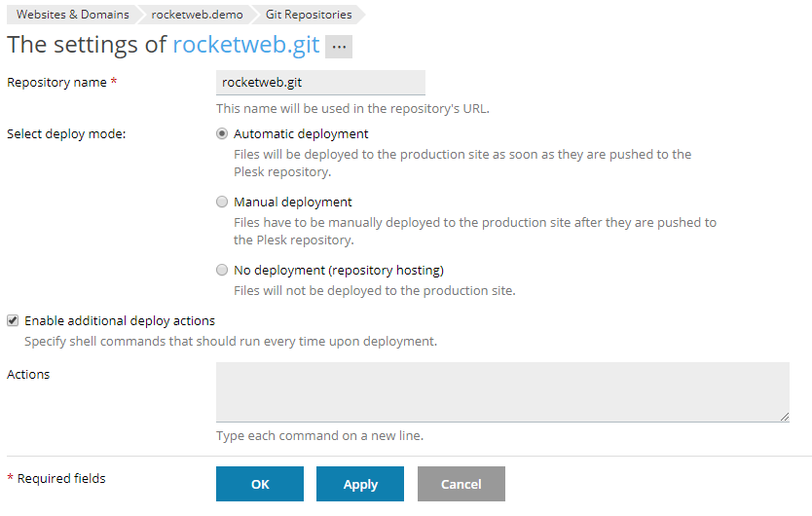812x516 pixels.
Task: Select the Automatic deployment radio button
Action: coord(222,134)
